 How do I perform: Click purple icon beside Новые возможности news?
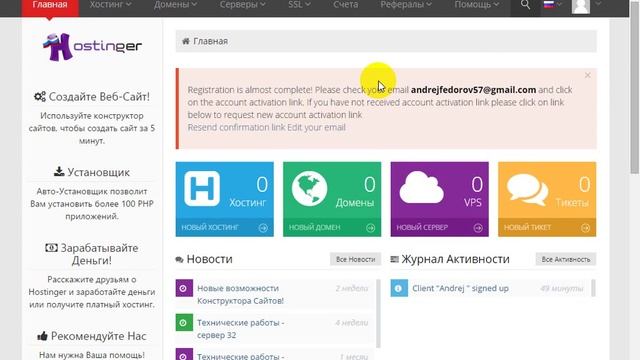[184, 288]
